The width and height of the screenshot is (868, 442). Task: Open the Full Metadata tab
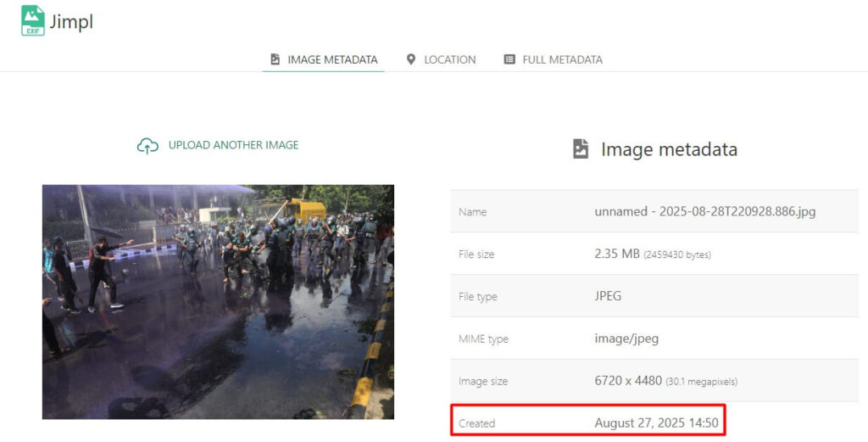click(553, 60)
